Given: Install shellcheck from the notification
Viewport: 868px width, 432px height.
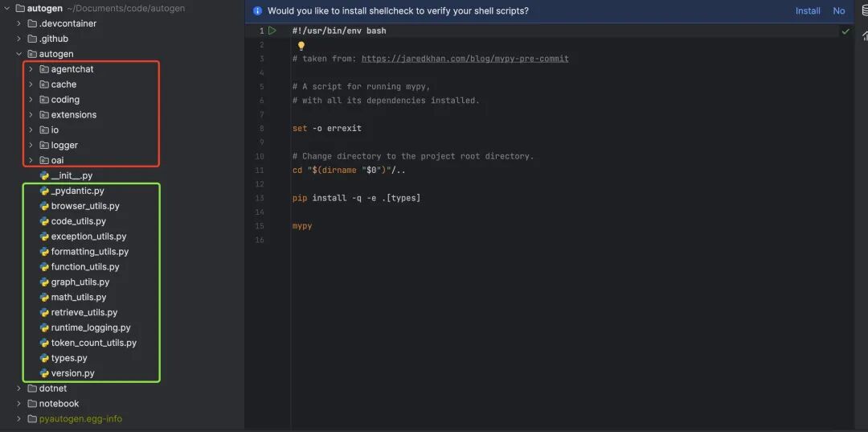Looking at the screenshot, I should 808,11.
